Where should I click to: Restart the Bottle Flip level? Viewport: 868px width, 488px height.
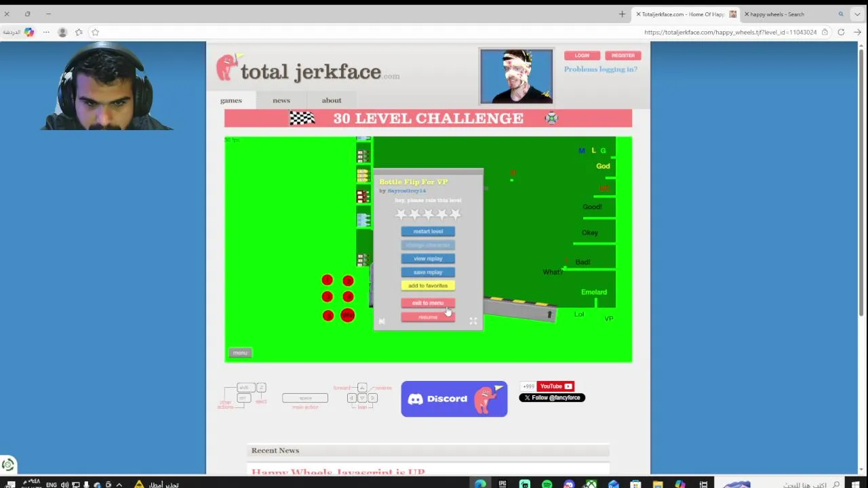pyautogui.click(x=428, y=231)
